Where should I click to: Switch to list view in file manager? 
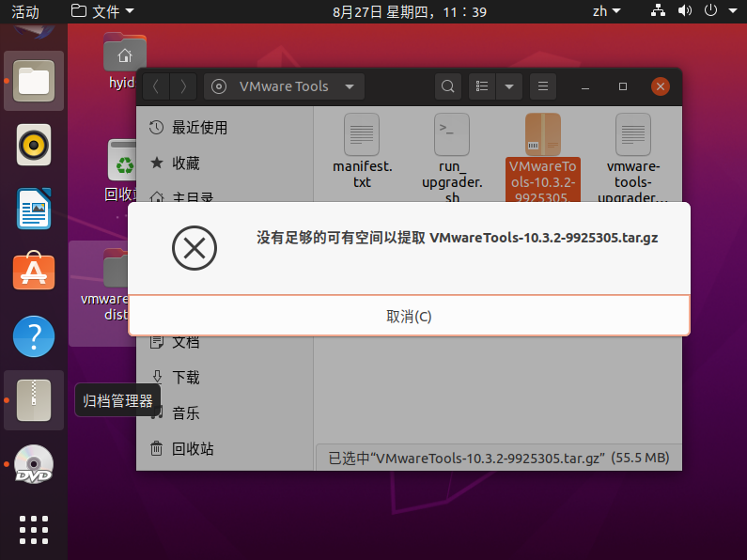(x=482, y=86)
